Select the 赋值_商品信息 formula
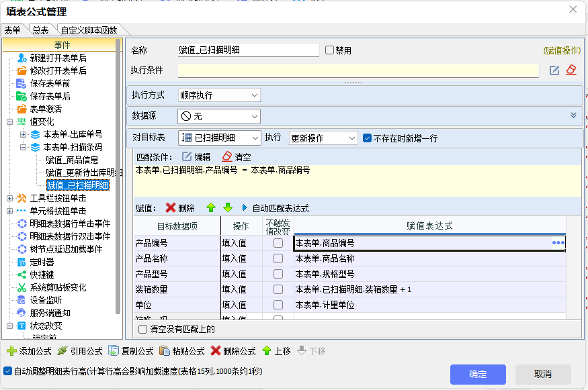 pos(72,160)
